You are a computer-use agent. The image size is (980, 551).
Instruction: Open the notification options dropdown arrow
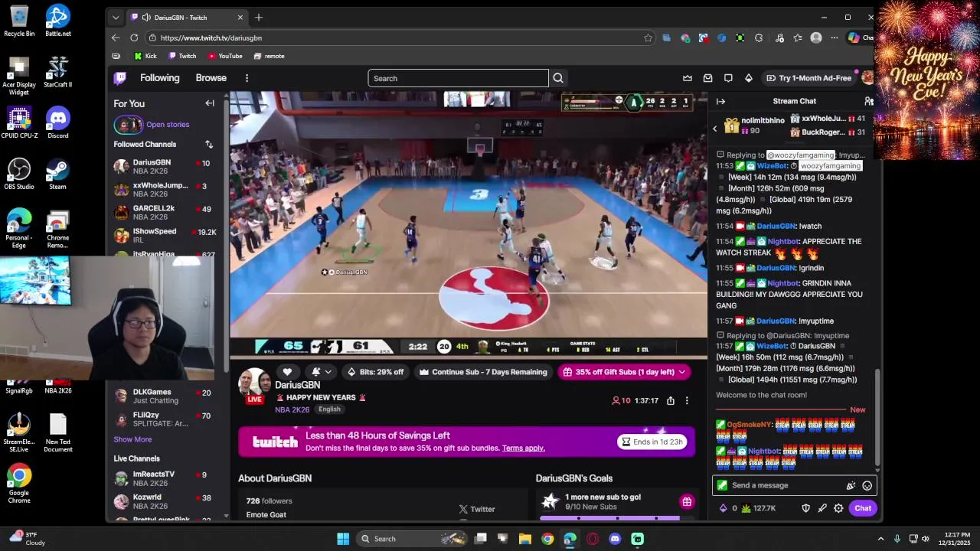pyautogui.click(x=328, y=372)
